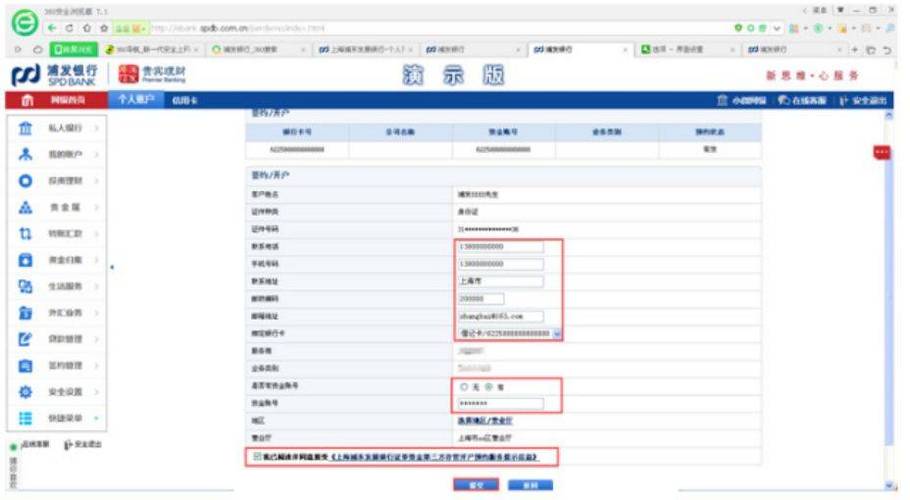Image resolution: width=910 pixels, height=500 pixels.
Task: Toggle the 快捷菜单 dropdown arrow
Action: [96, 418]
